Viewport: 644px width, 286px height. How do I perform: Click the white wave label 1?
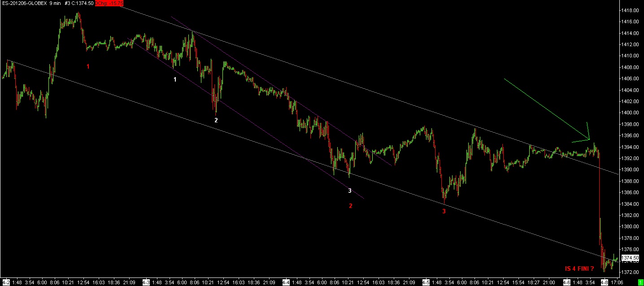pos(175,79)
